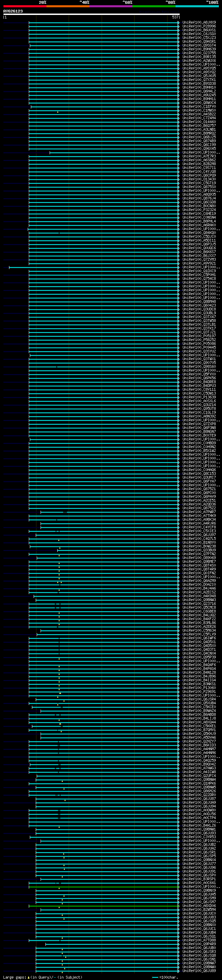222x980 pixels.
Task: Select the AV626123 query label
Action: 13,11
